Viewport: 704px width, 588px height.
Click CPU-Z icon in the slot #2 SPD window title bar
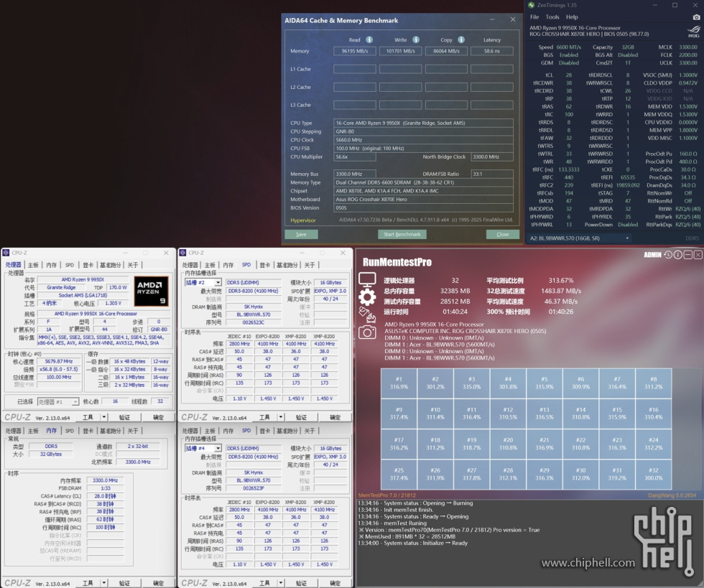[184, 253]
